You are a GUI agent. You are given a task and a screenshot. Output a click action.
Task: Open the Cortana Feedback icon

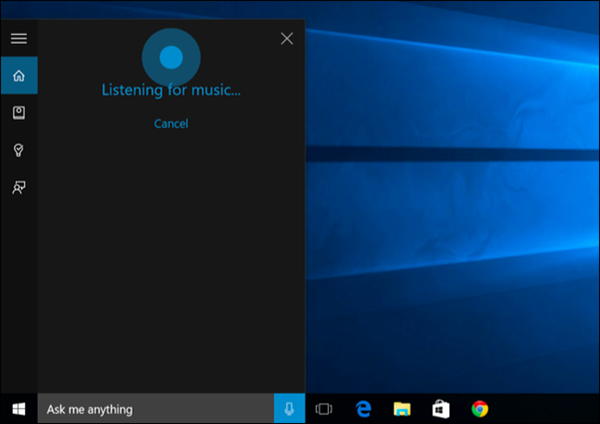[x=18, y=187]
